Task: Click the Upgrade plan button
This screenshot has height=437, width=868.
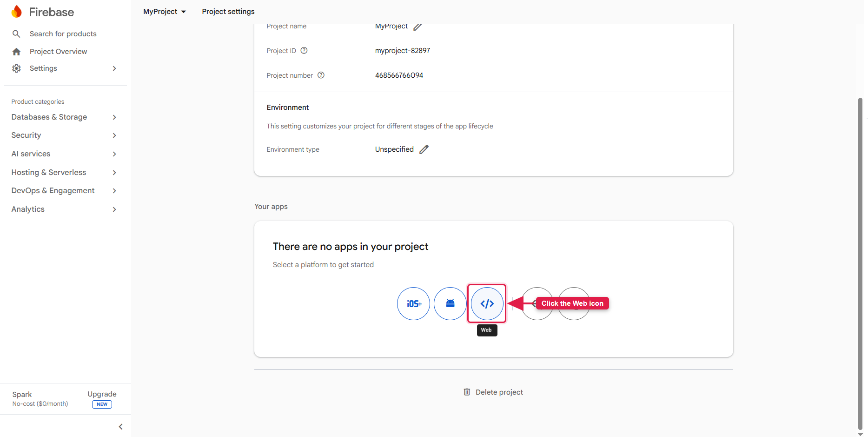Action: pos(102,394)
